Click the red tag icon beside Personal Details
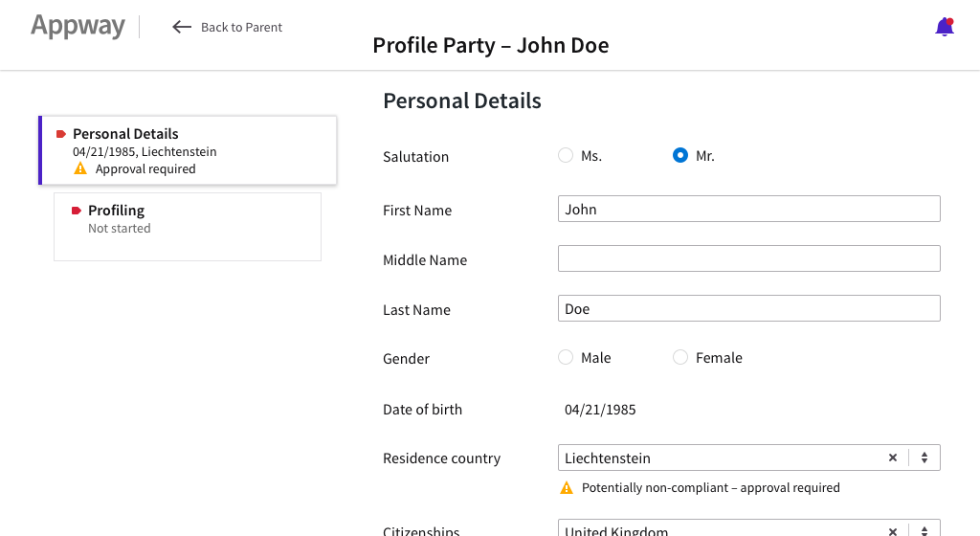This screenshot has height=536, width=980. pyautogui.click(x=61, y=134)
